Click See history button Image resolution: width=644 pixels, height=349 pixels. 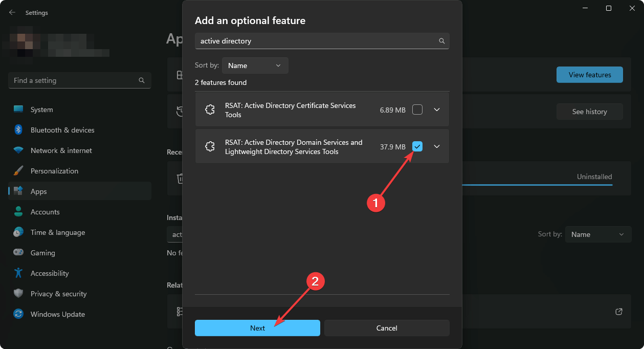[590, 112]
